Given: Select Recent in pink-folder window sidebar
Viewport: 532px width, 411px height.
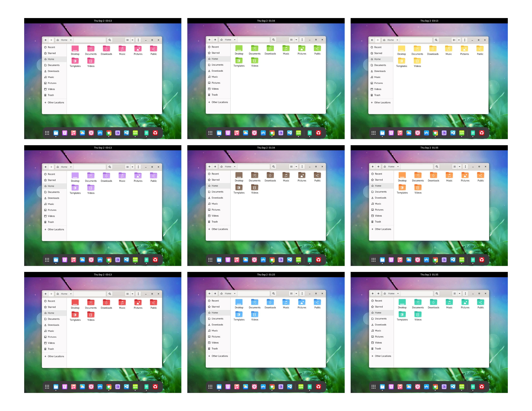Looking at the screenshot, I should coord(54,47).
